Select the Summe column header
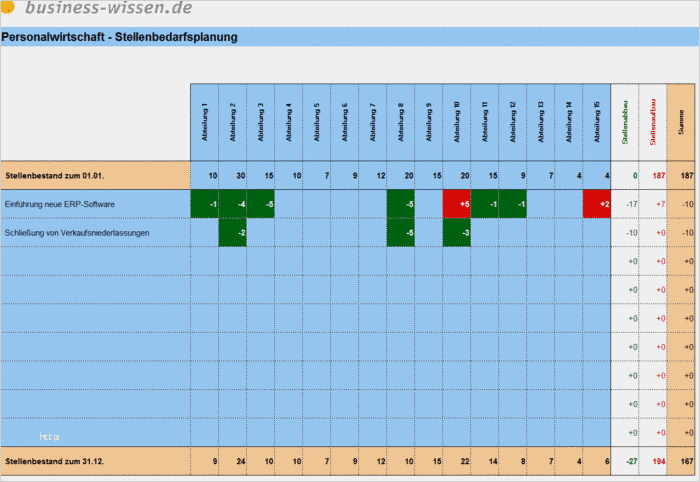 pos(682,122)
